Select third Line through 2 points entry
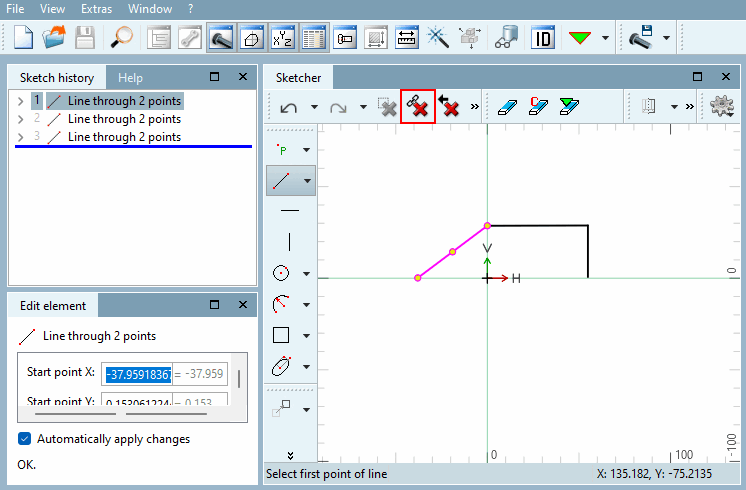 pos(124,137)
